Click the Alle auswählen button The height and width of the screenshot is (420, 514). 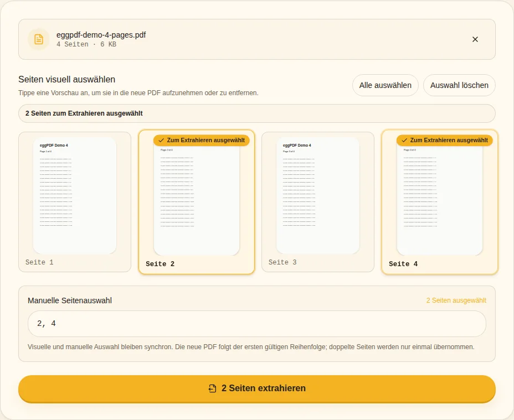(385, 85)
